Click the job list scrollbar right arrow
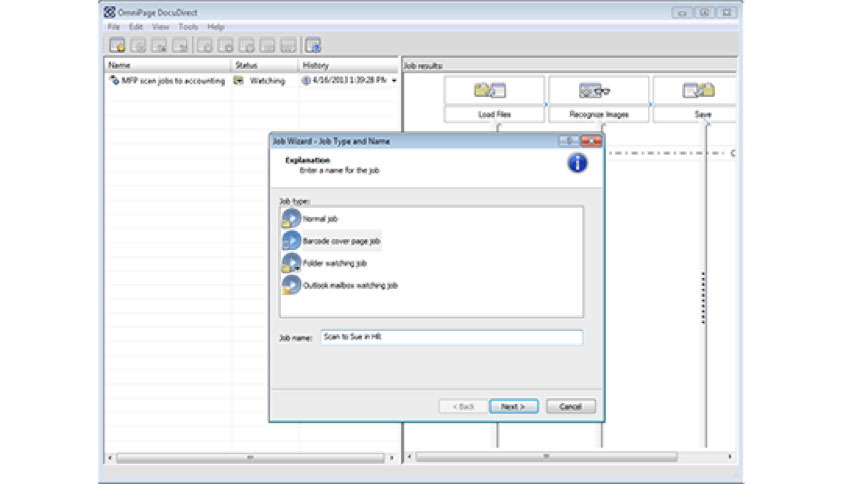 coord(392,458)
